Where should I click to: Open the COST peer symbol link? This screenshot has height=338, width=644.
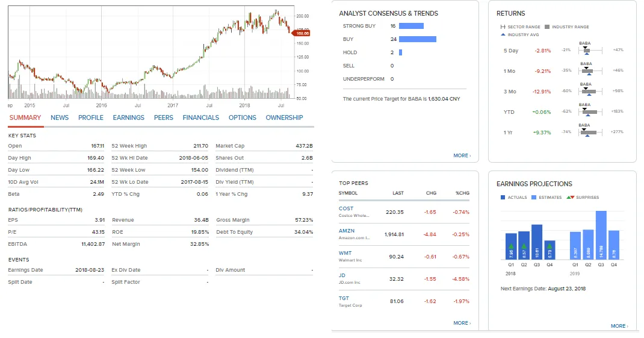coord(346,208)
